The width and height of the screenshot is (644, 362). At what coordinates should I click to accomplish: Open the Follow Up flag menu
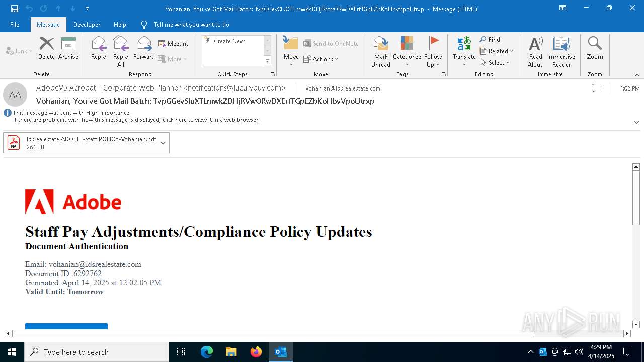pos(433,51)
